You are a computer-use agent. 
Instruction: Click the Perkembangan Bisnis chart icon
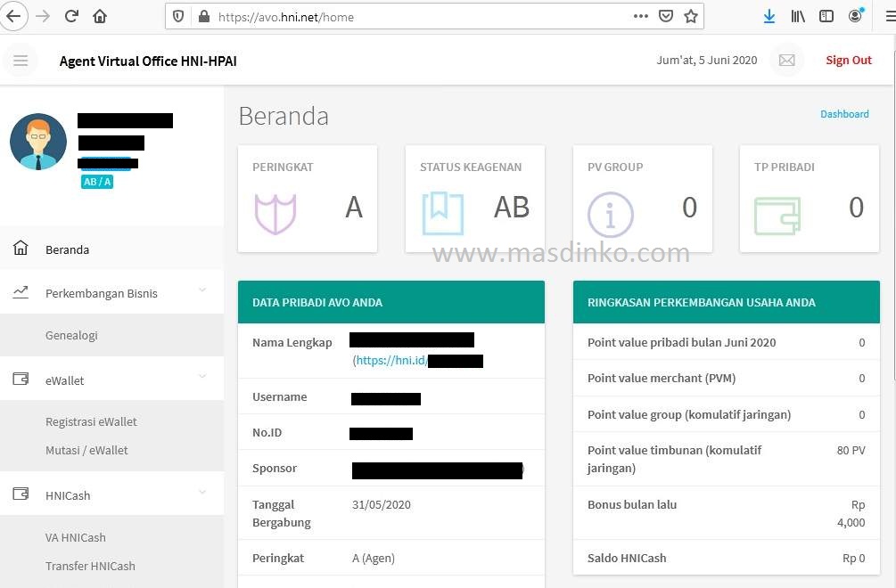(x=20, y=292)
